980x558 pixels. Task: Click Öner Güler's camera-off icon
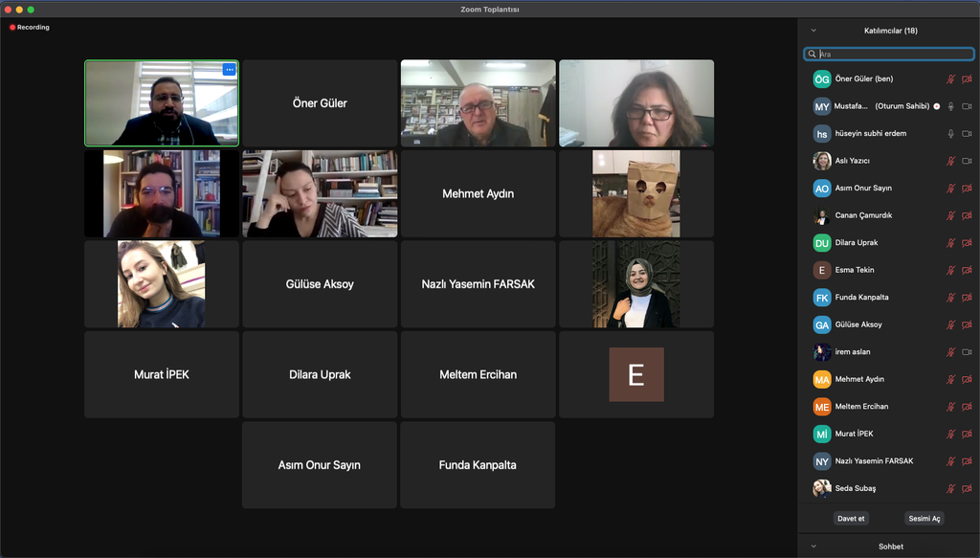click(967, 78)
